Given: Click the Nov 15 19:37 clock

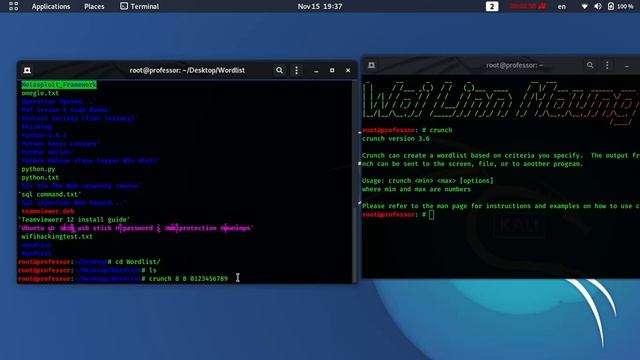Looking at the screenshot, I should click(x=320, y=7).
